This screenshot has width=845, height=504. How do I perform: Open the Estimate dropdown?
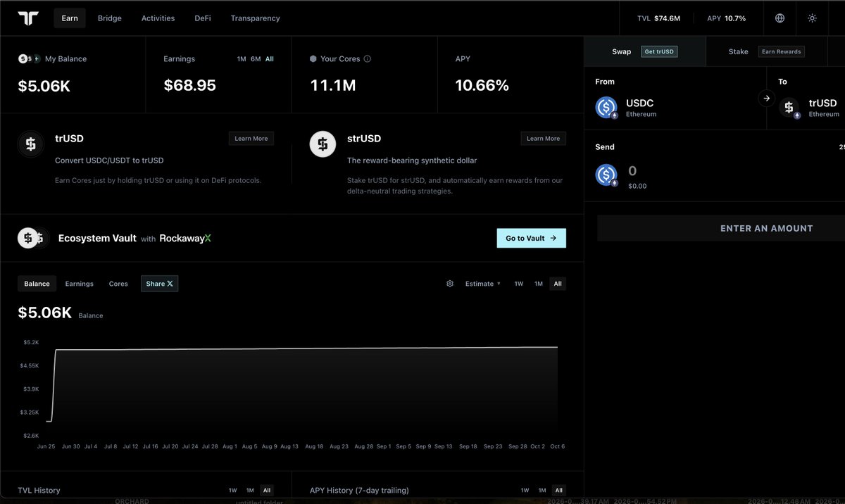pyautogui.click(x=483, y=284)
